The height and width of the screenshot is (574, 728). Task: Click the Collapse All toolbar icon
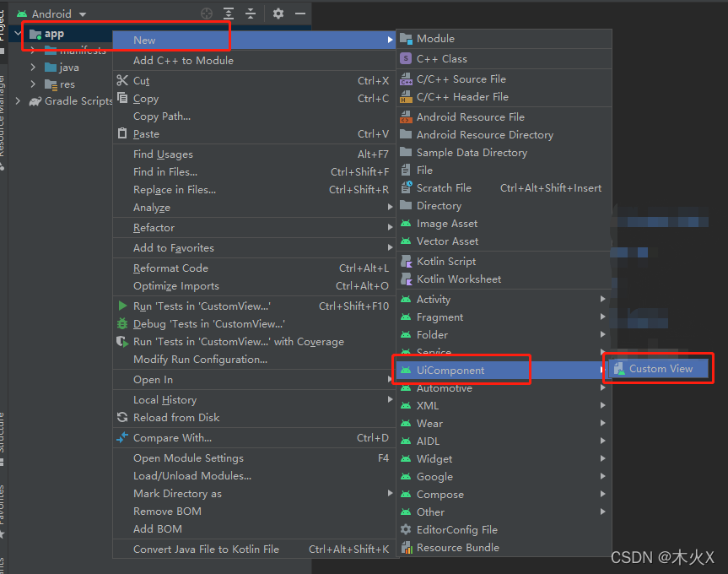point(251,14)
